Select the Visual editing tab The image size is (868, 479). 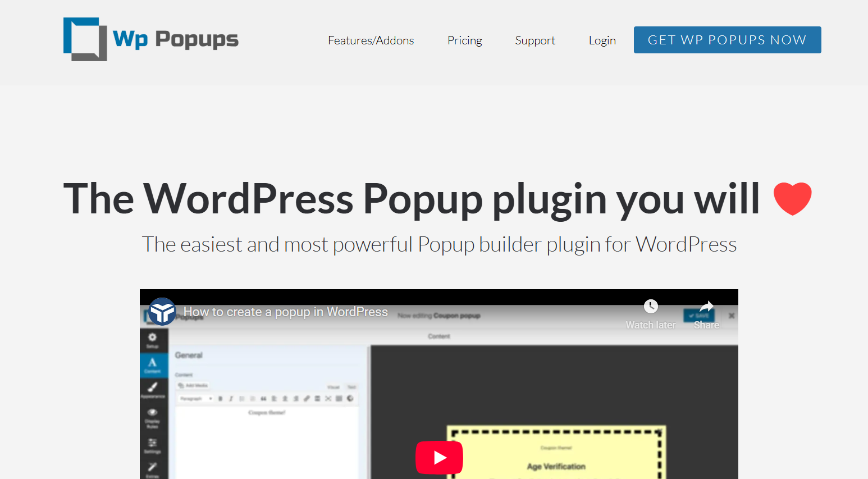(334, 387)
